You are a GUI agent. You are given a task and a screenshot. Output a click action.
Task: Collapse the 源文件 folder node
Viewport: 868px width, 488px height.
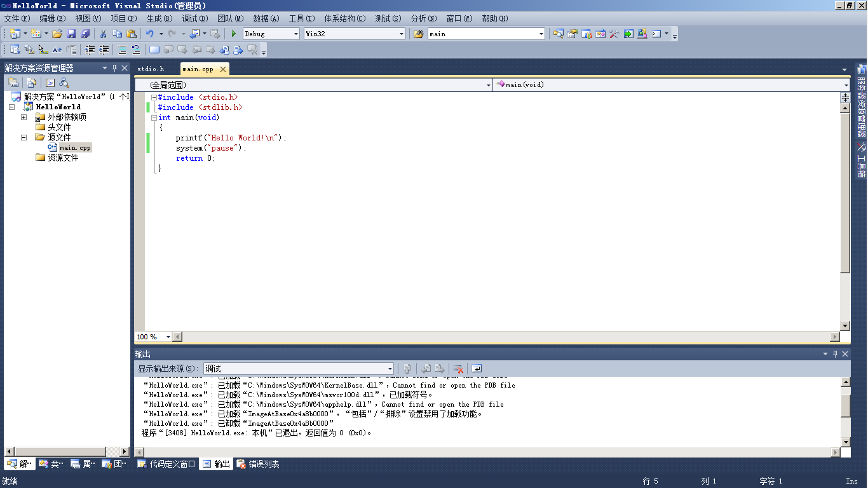(24, 137)
